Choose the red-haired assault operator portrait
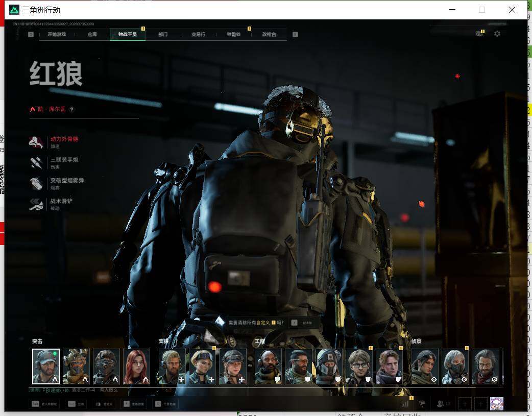The height and width of the screenshot is (416, 532). click(137, 366)
